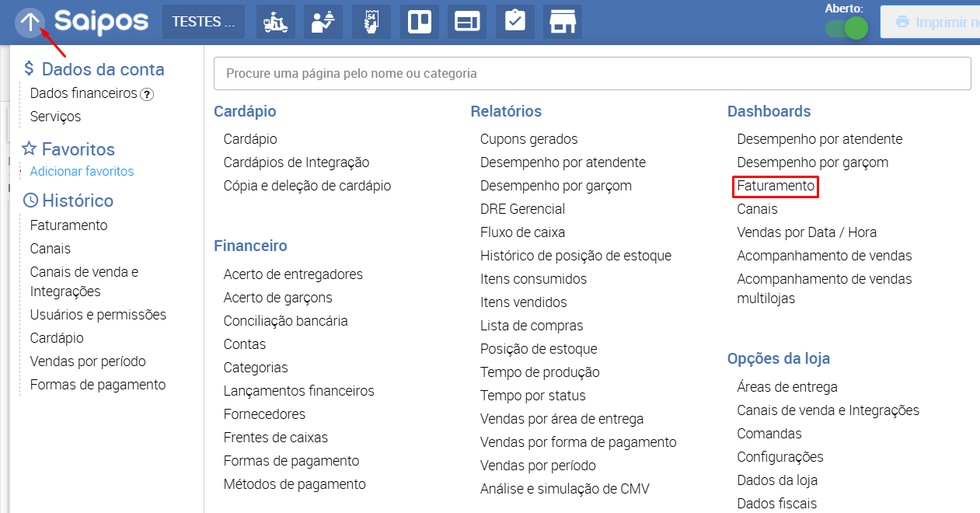
Task: Click the window layout panel icon
Action: pos(467,22)
